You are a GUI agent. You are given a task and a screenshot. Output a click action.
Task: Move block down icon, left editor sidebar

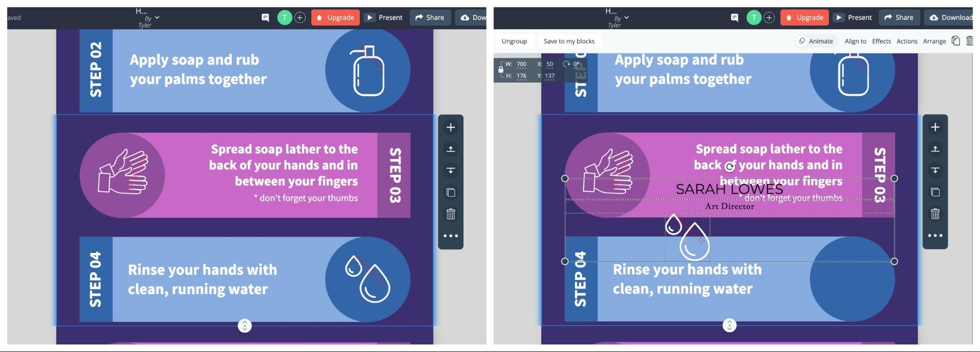tap(451, 171)
